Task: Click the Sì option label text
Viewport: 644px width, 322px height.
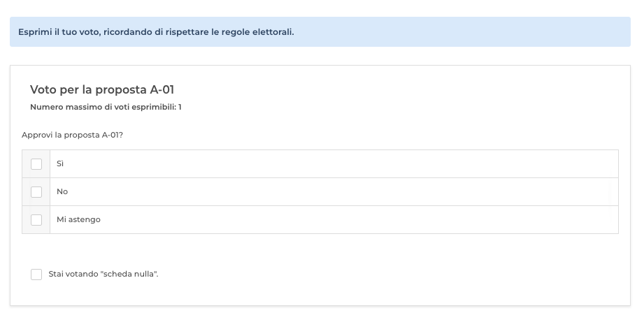Action: tap(60, 163)
